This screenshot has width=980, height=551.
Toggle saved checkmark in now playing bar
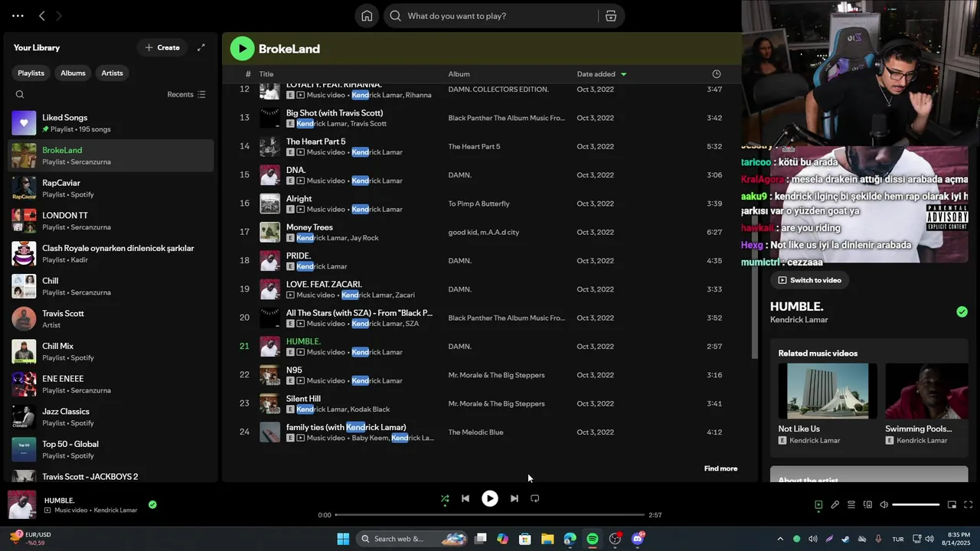(152, 504)
